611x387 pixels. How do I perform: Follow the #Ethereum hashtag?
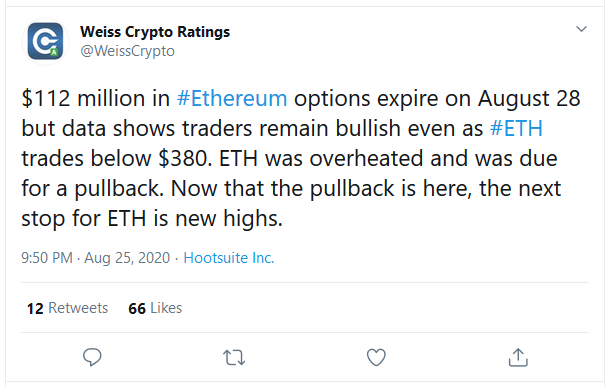click(232, 98)
